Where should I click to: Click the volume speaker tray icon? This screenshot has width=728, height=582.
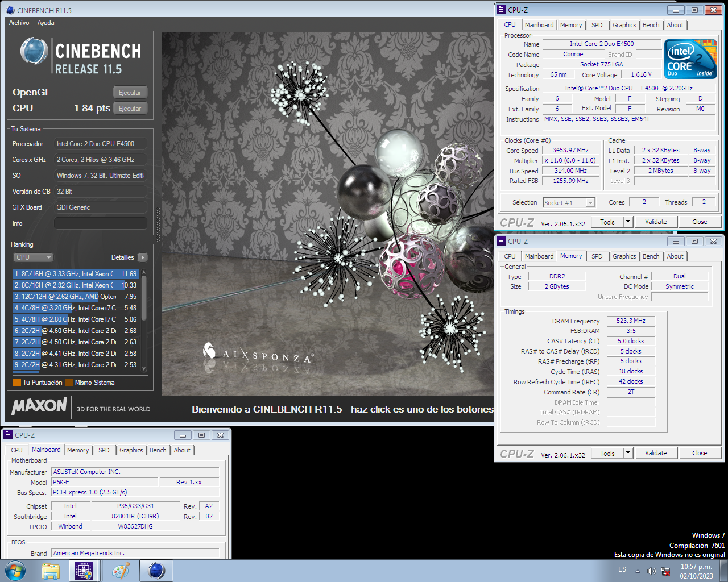(651, 571)
